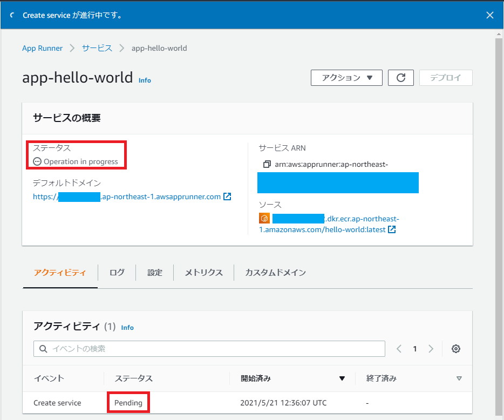The height and width of the screenshot is (420, 504).
Task: Click the ステータス column header in table
Action: (134, 378)
